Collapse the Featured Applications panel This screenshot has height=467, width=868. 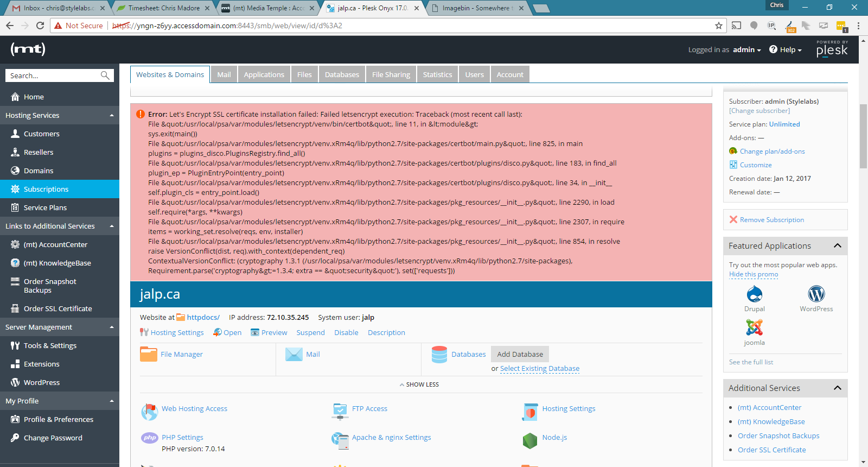(x=838, y=246)
